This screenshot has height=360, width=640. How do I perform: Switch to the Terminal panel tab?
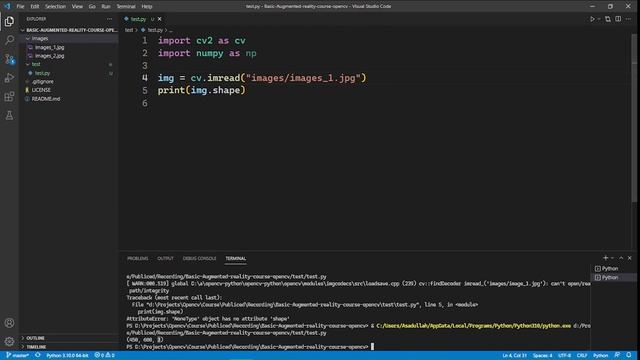[x=236, y=258]
